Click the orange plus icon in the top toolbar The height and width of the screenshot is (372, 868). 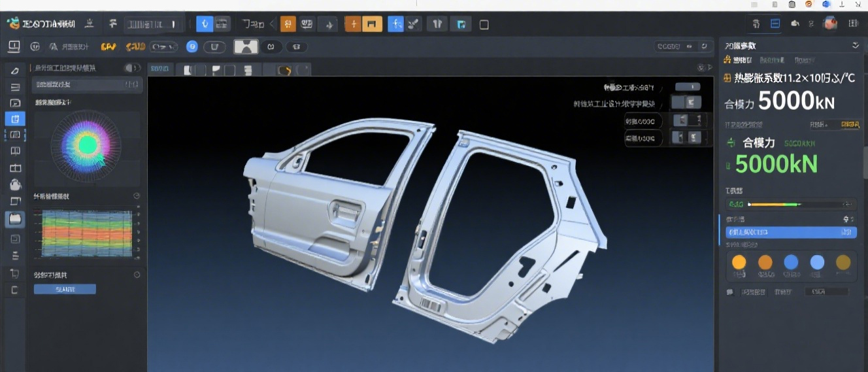tap(353, 24)
